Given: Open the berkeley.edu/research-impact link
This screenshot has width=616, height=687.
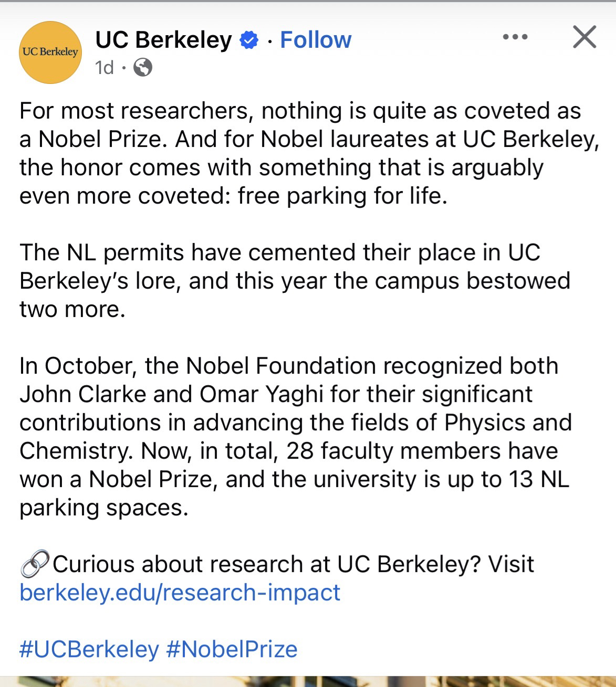Looking at the screenshot, I should [180, 593].
